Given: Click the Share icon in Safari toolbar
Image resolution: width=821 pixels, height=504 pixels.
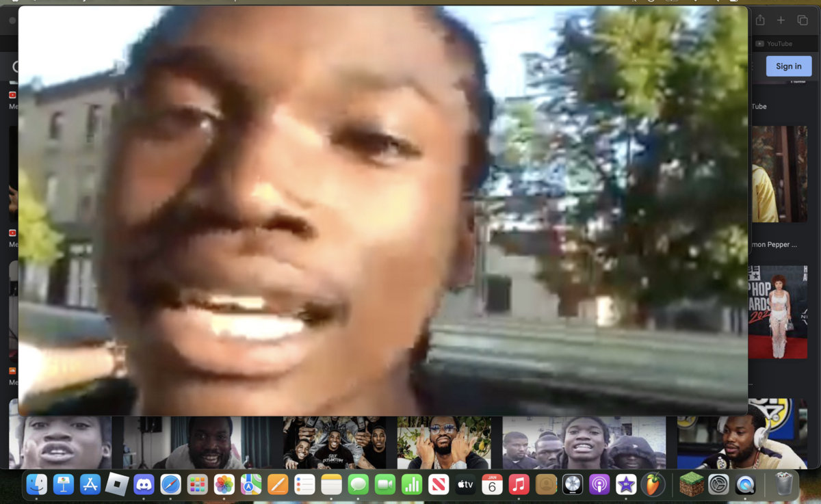Looking at the screenshot, I should click(760, 21).
